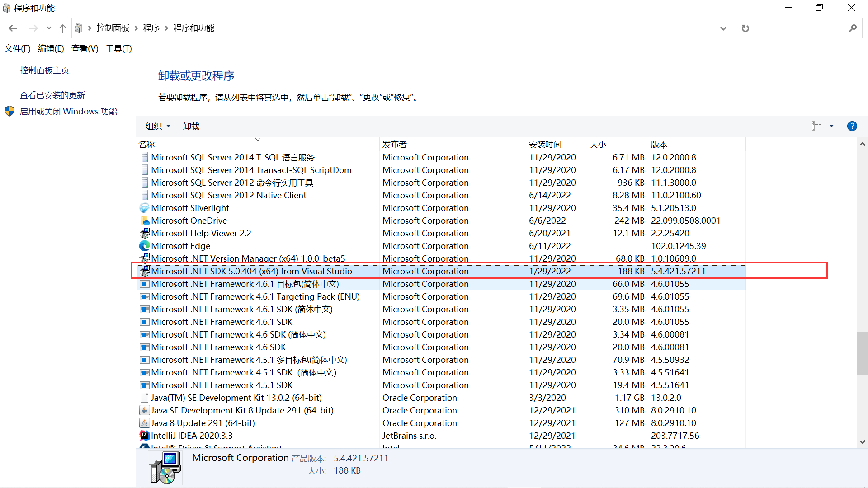
Task: Open the 查看(V) menu
Action: tap(85, 48)
